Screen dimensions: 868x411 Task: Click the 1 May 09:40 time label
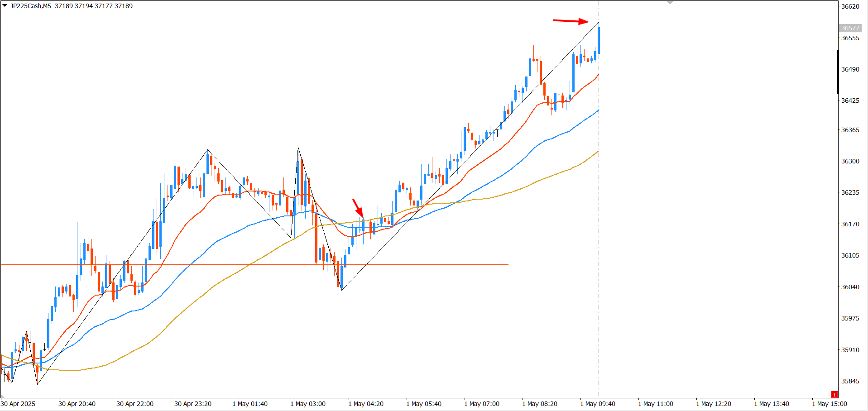tap(598, 404)
